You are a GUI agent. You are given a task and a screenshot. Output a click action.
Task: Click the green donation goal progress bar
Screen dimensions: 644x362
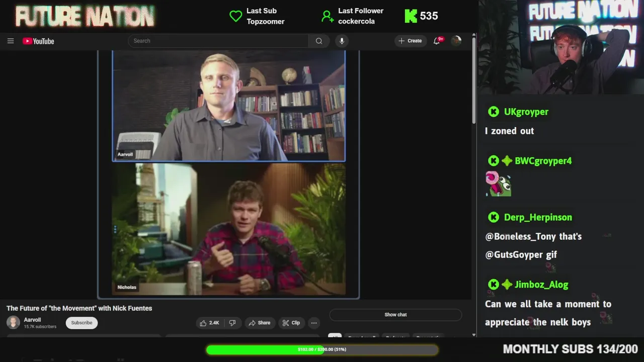coord(322,349)
